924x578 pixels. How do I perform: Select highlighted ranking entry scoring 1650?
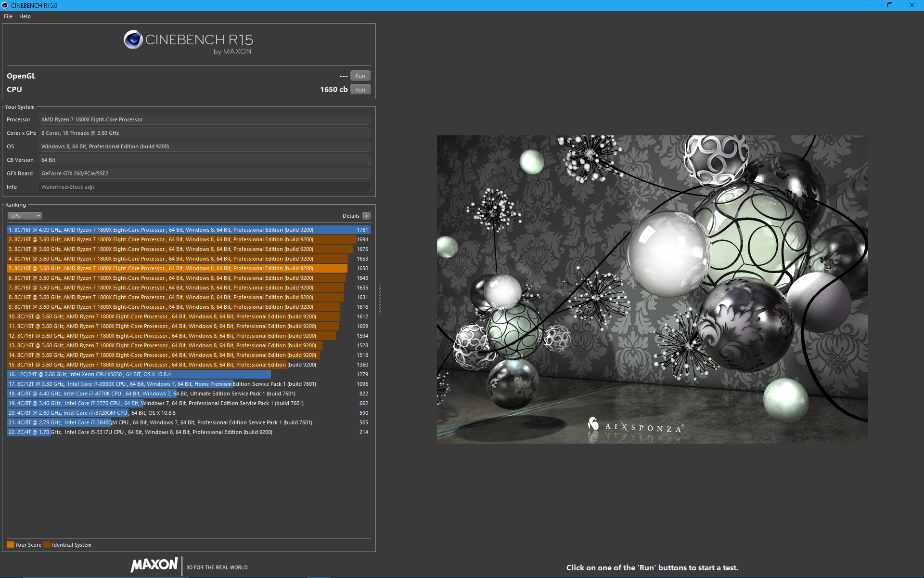click(188, 268)
